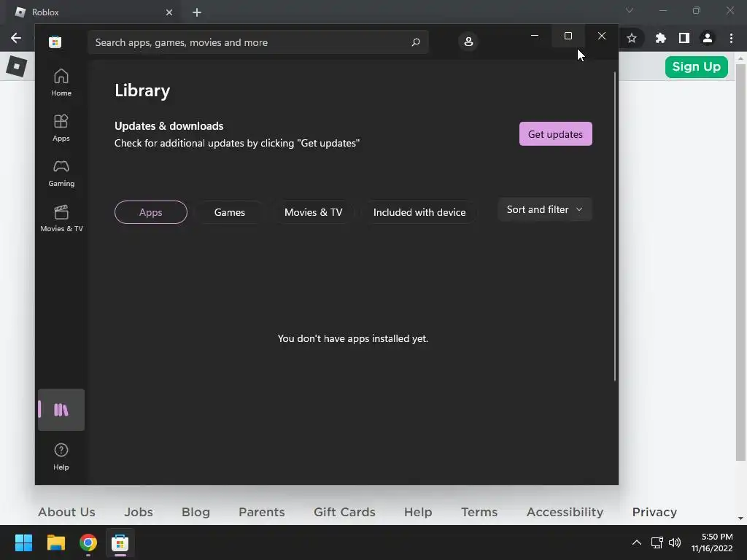
Task: Open Help footer link on Roblox page
Action: (x=418, y=512)
